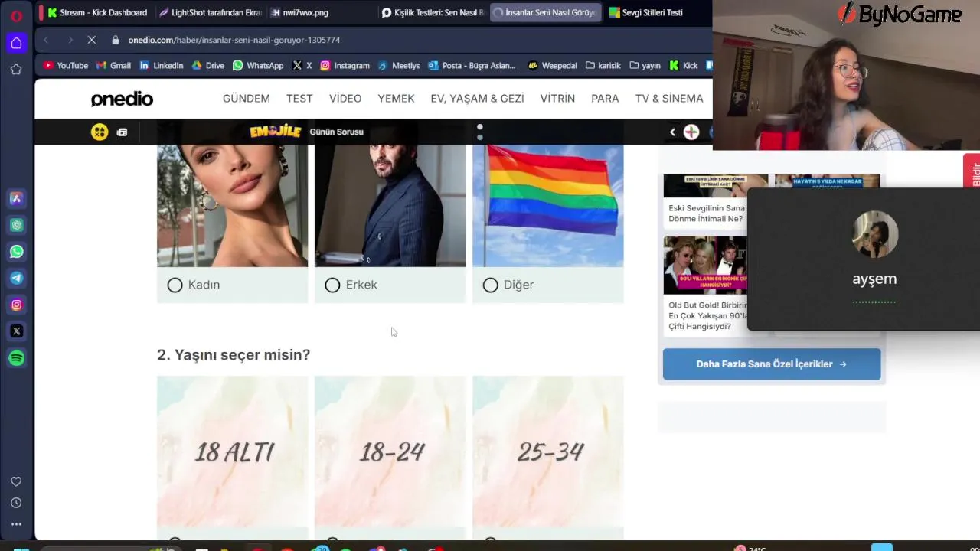Open the Opera menu logo
Screen dimensions: 980x551
pyautogui.click(x=16, y=16)
